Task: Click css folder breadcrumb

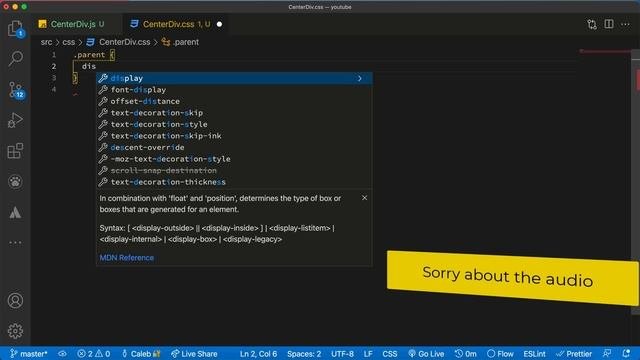Action: coord(69,42)
